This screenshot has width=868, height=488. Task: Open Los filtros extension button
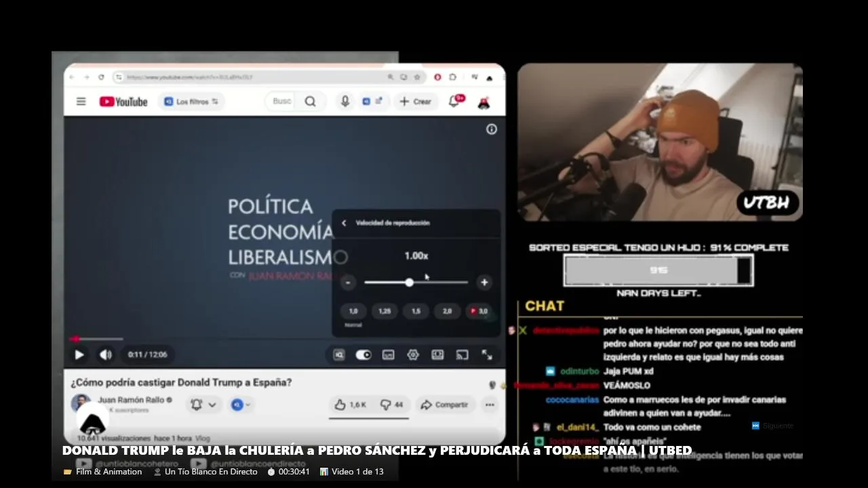click(x=191, y=102)
